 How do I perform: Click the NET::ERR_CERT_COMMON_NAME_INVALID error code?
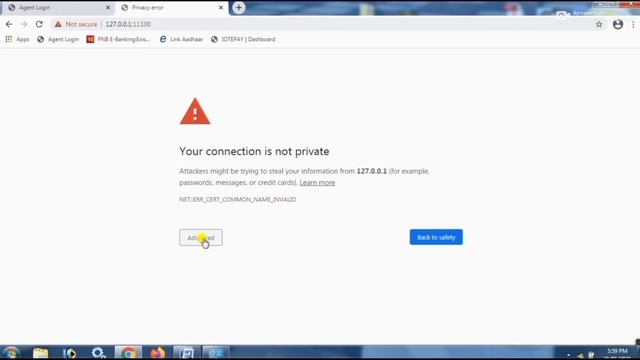tap(238, 199)
